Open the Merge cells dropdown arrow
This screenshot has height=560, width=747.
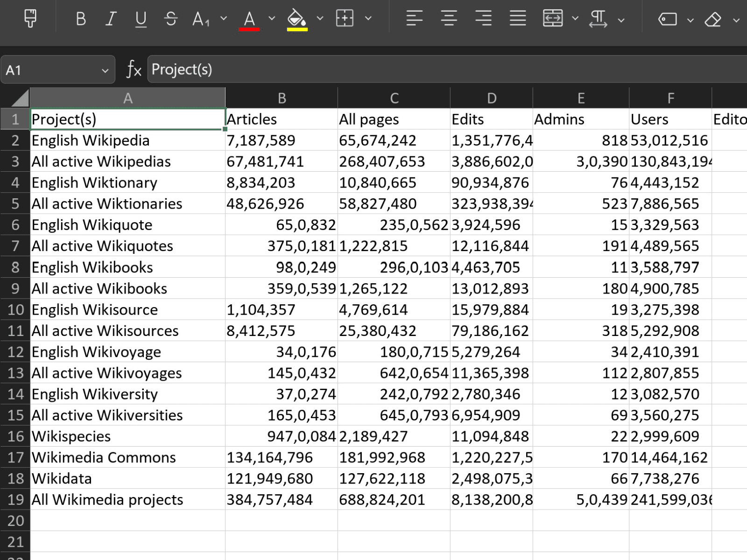(x=575, y=19)
